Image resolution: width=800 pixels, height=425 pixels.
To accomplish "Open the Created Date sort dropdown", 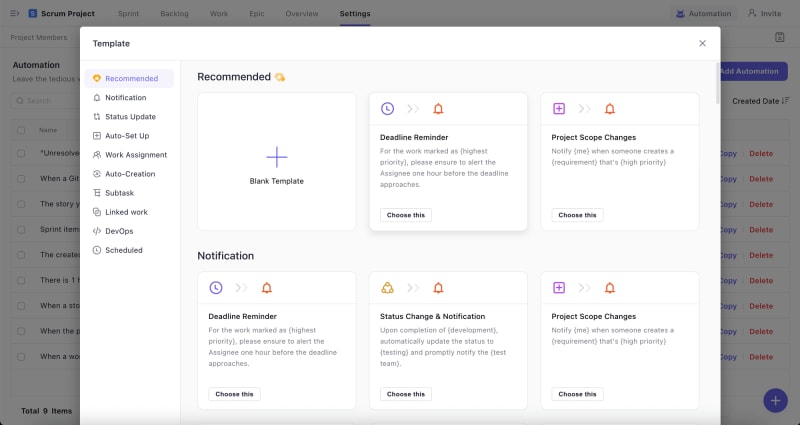I will [761, 101].
